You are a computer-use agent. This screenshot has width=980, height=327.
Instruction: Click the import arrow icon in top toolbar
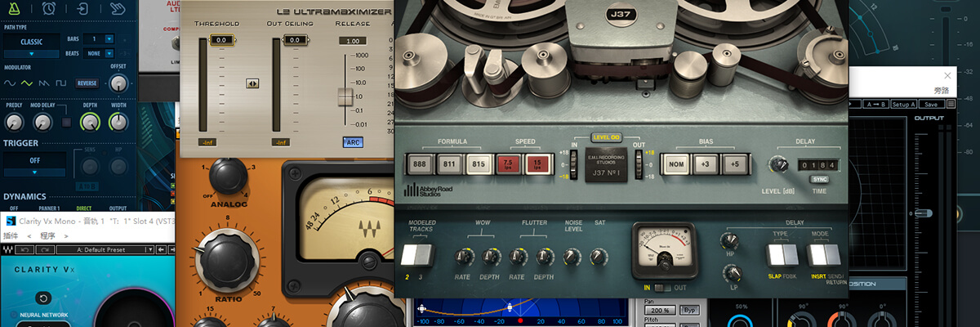coord(83,7)
